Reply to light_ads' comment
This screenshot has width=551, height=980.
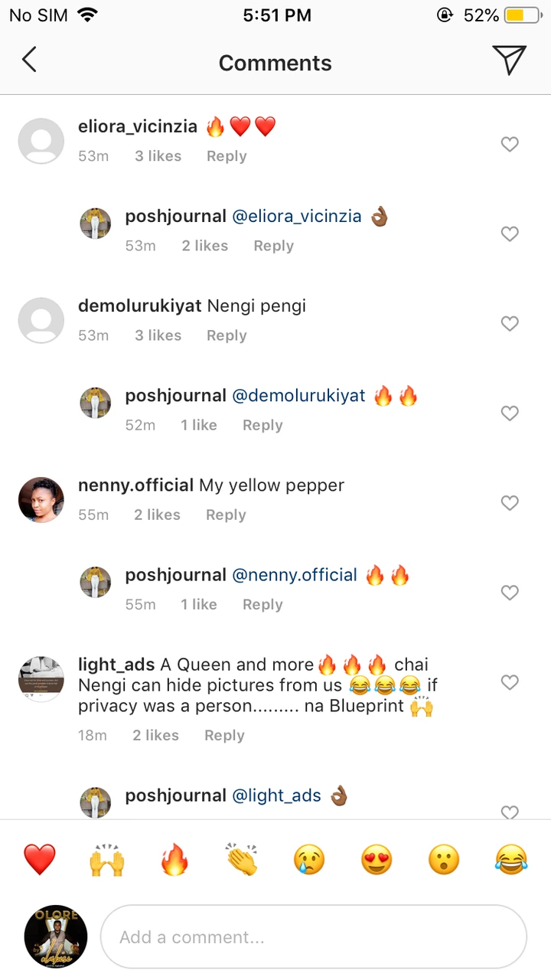(224, 735)
